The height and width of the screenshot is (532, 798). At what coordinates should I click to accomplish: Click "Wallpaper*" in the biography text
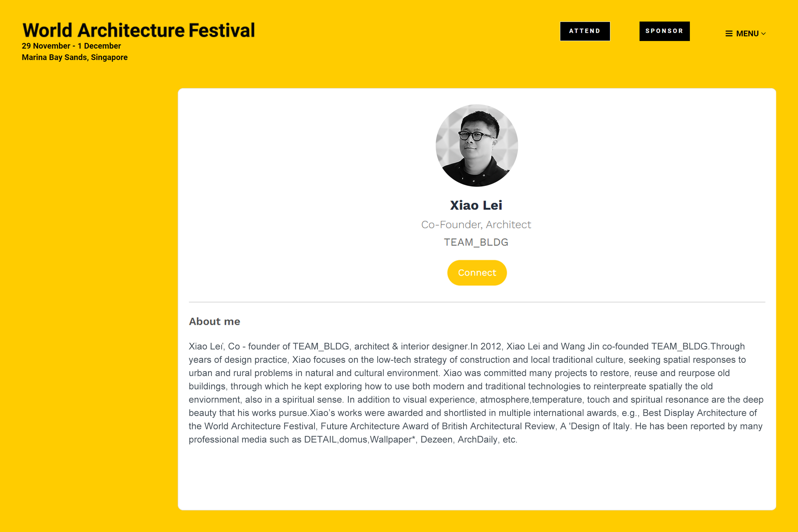[x=393, y=439]
